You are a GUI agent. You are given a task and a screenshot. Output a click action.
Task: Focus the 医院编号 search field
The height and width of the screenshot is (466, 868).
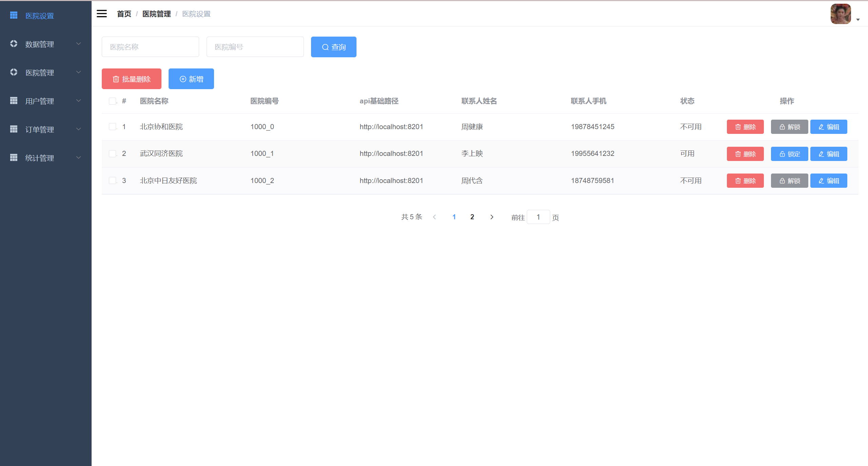point(255,47)
